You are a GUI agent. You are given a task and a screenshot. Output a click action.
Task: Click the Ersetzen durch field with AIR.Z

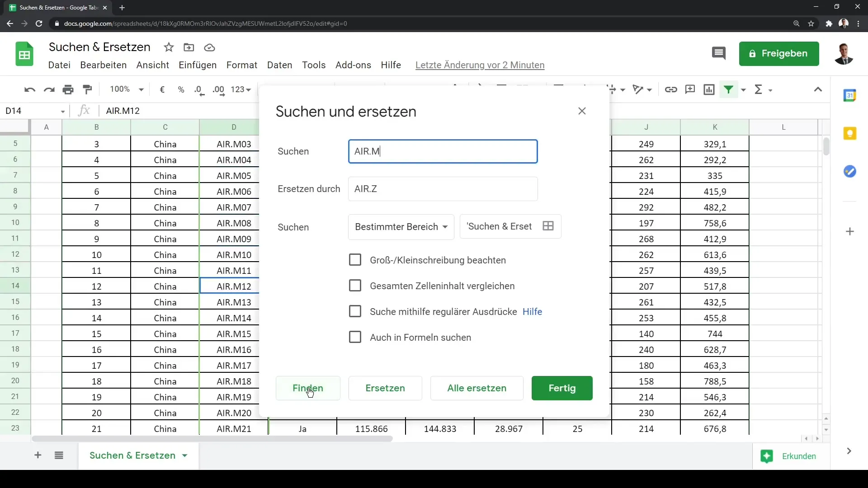tap(443, 189)
